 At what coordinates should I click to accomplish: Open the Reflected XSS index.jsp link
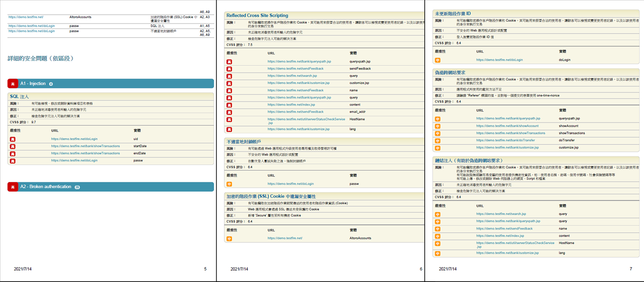coord(291,105)
